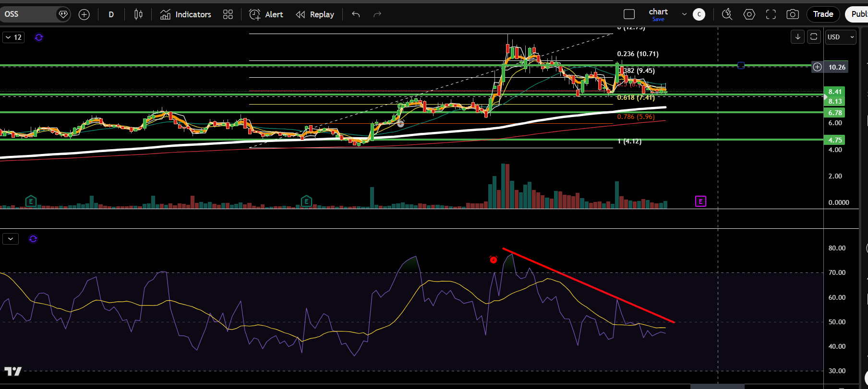Select the 6.78 green price label
The height and width of the screenshot is (389, 868).
[835, 113]
